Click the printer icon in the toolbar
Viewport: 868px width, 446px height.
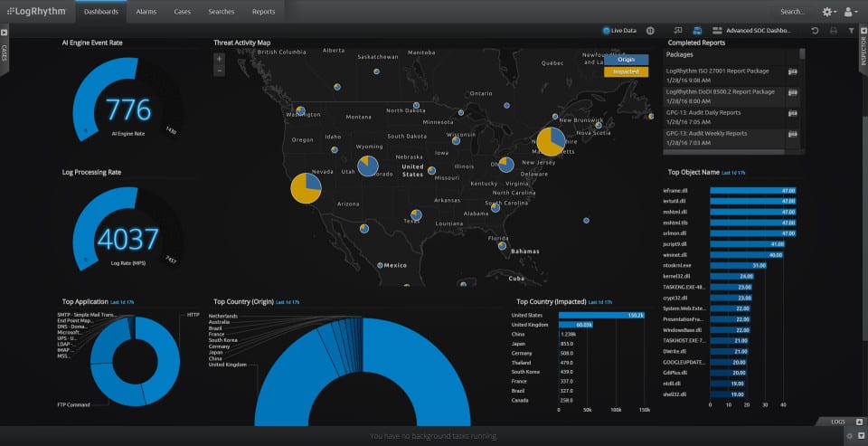[x=833, y=31]
